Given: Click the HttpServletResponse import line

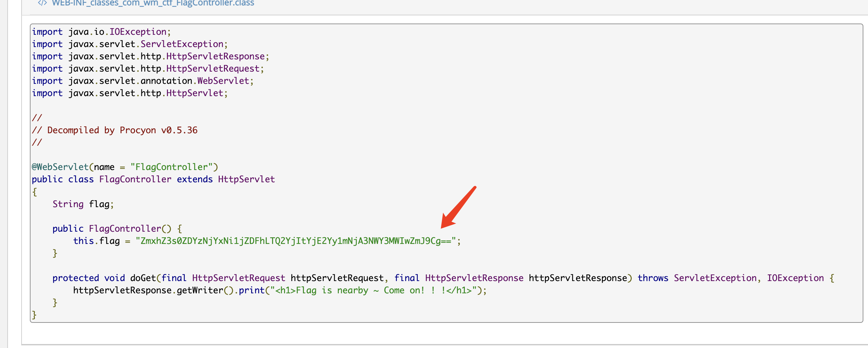Looking at the screenshot, I should click(x=151, y=56).
